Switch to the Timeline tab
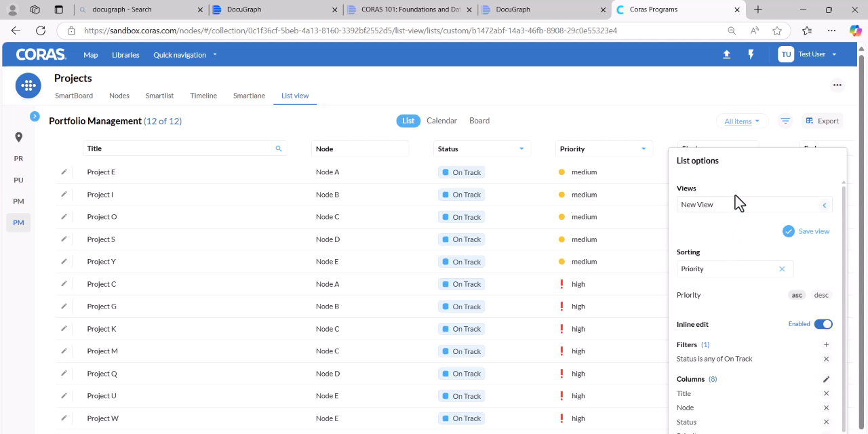Image resolution: width=868 pixels, height=434 pixels. [203, 96]
